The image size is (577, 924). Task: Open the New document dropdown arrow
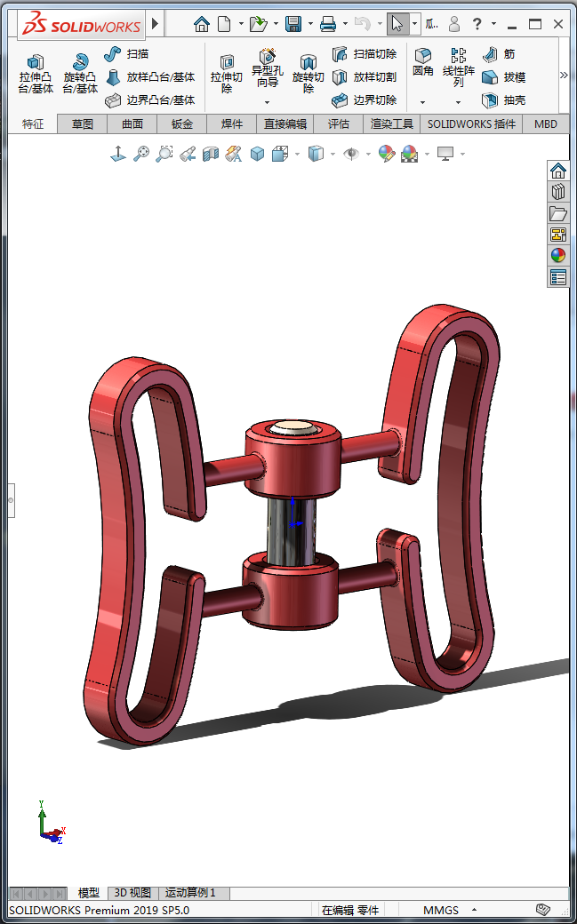[241, 24]
